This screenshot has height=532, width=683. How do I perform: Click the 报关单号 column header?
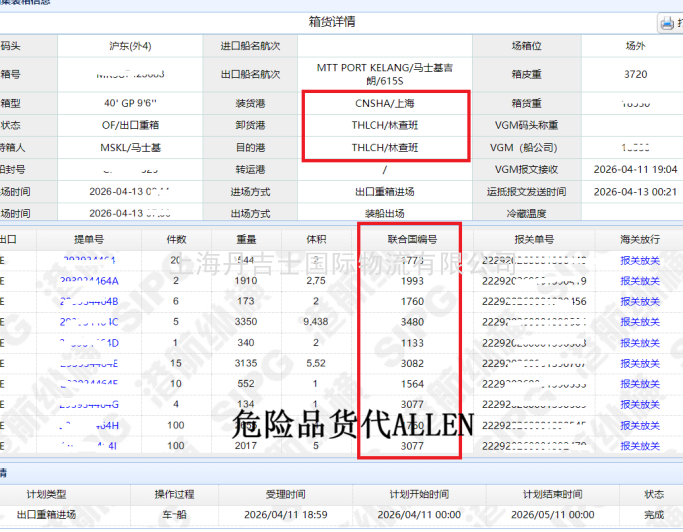533,240
